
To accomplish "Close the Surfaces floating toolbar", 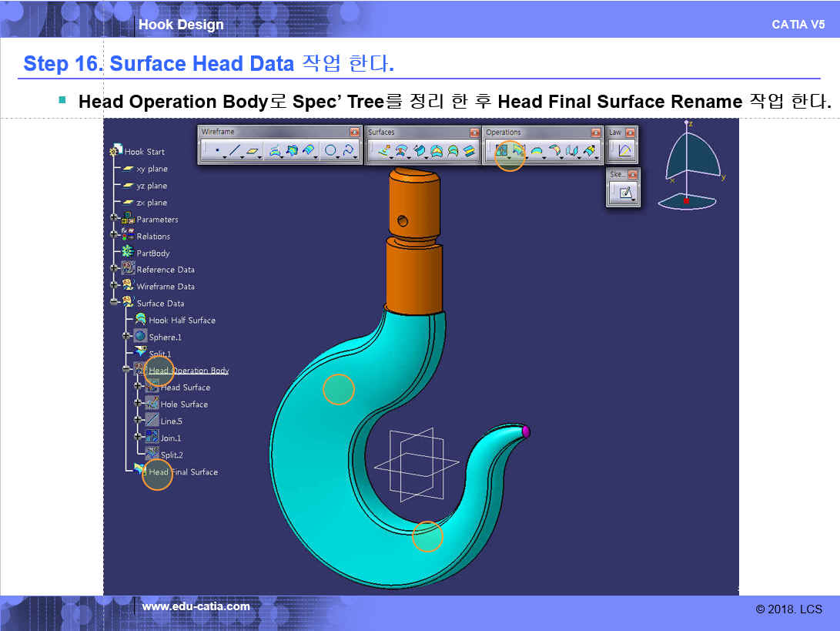I will pyautogui.click(x=474, y=133).
